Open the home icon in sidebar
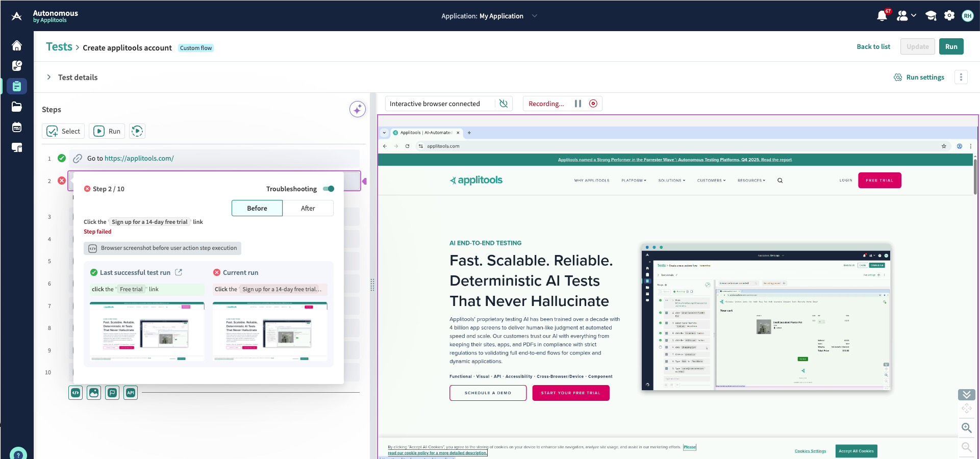The image size is (980, 459). (x=17, y=46)
